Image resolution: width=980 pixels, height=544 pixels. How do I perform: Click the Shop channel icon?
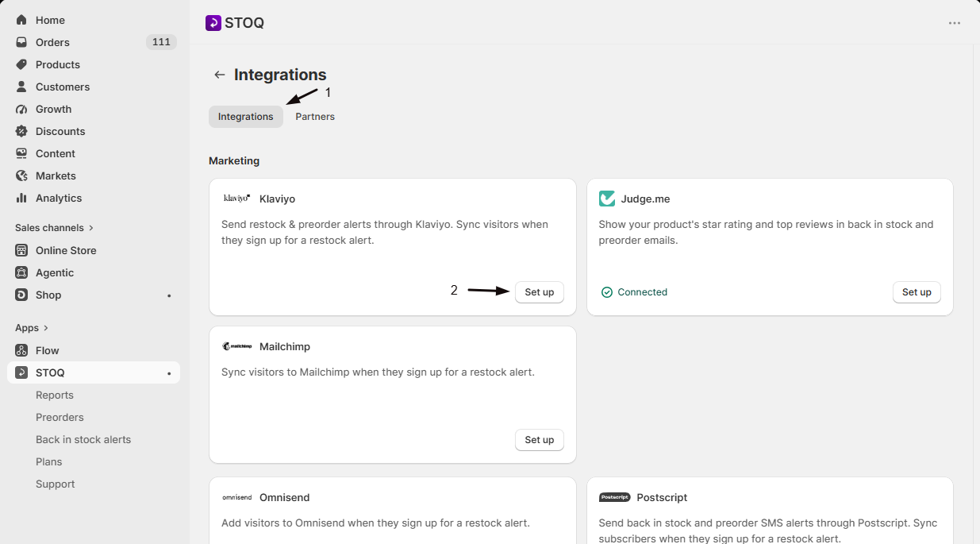click(21, 295)
